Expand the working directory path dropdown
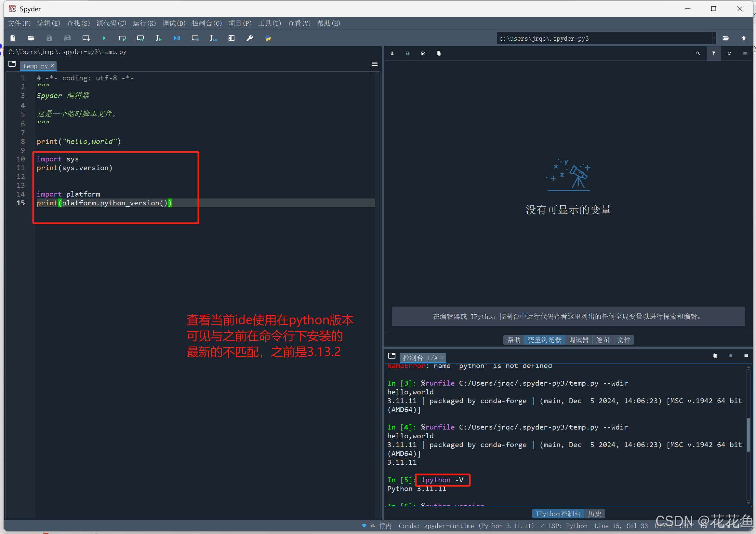 tap(714, 38)
